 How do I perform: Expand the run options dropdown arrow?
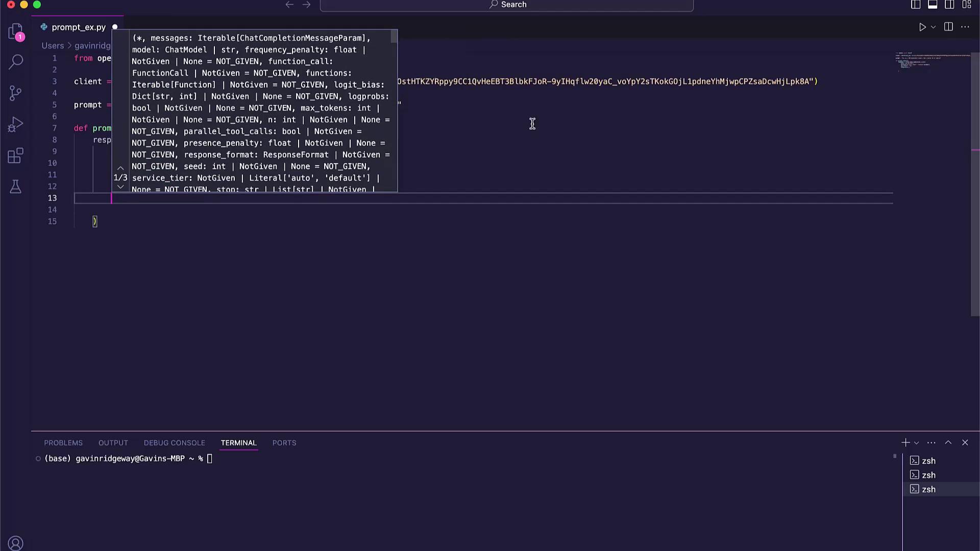pos(933,27)
